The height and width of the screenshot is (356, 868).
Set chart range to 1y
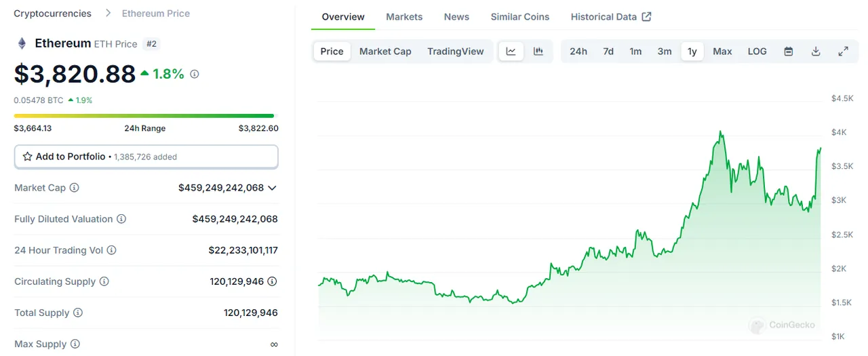click(x=692, y=52)
